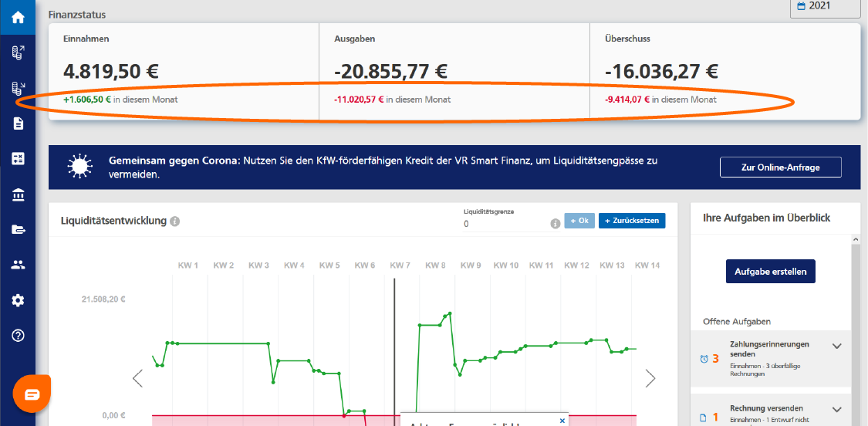Expand Zahlungserinnerungen senden task
The height and width of the screenshot is (426, 868).
[836, 347]
